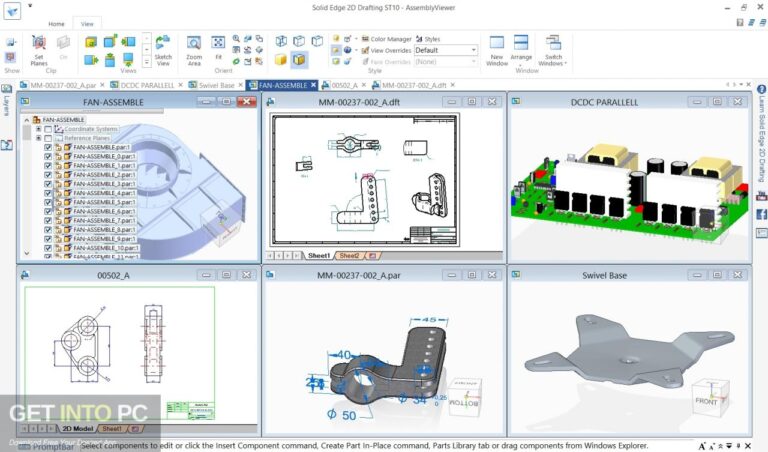Open the Styles command in ribbon
Viewport: 768px width, 452px height.
[428, 39]
